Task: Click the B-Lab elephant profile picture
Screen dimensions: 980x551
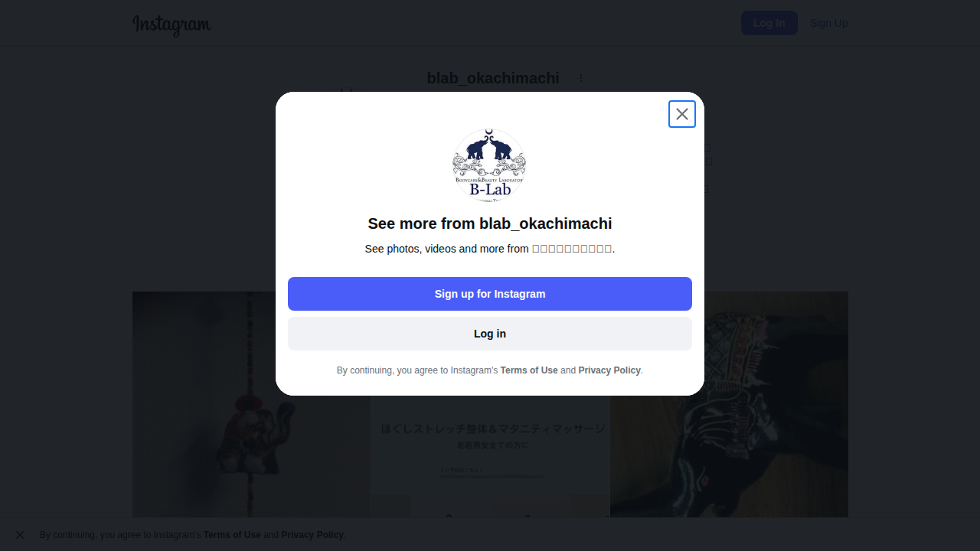Action: pyautogui.click(x=489, y=165)
